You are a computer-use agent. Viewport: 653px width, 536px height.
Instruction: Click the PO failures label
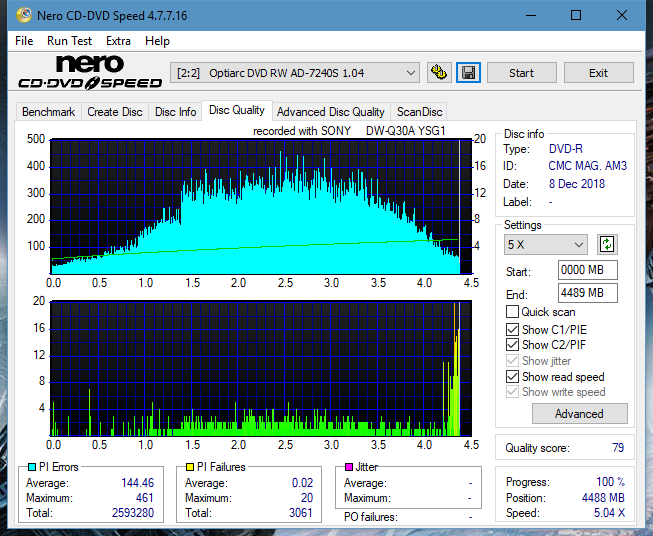point(371,517)
